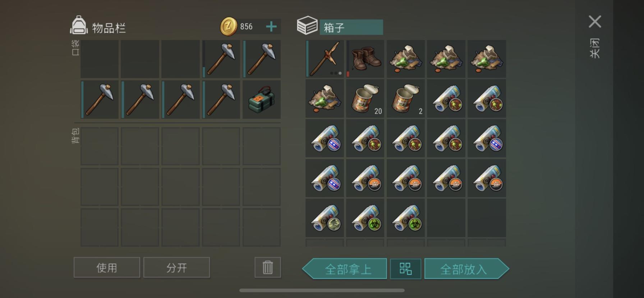
Task: Select the brown boots in chest
Action: pyautogui.click(x=365, y=59)
